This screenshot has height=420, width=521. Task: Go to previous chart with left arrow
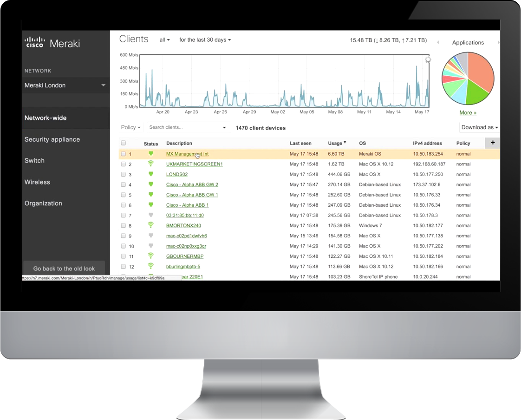(x=438, y=42)
